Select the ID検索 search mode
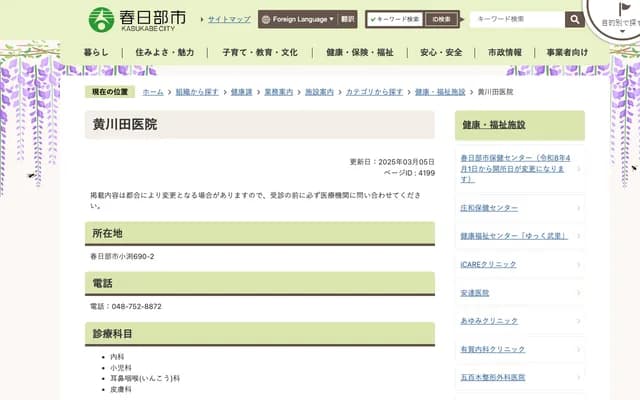 439,19
